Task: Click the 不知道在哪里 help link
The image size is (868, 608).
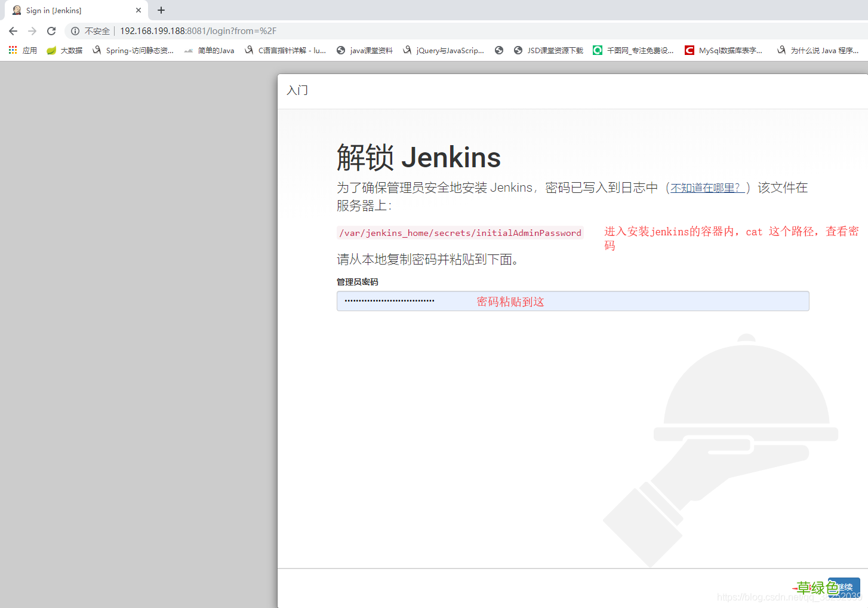Action: click(706, 187)
